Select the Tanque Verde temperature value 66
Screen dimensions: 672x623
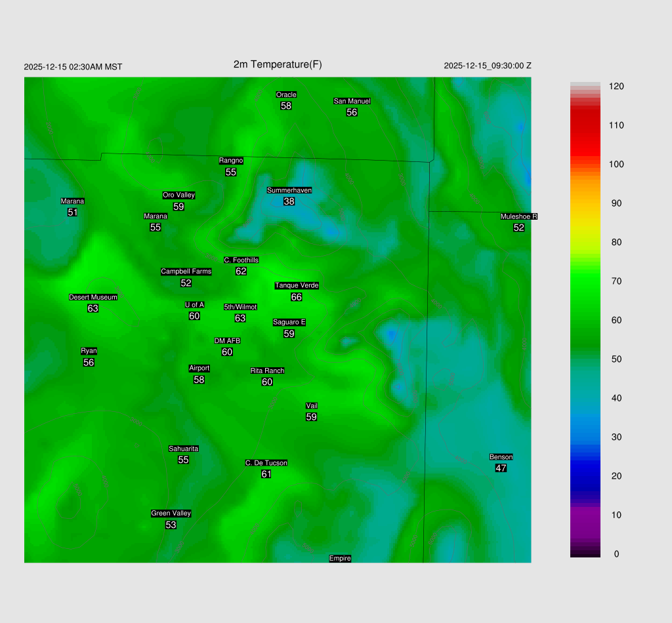pos(297,297)
